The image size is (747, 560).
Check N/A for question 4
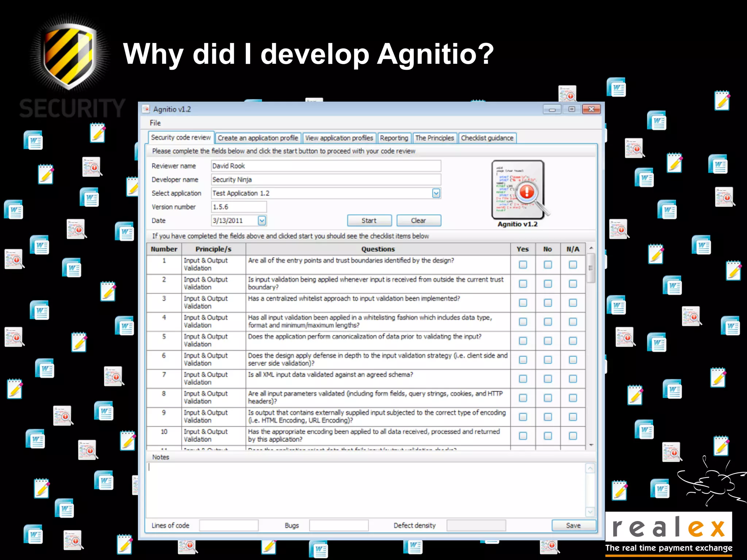click(573, 322)
